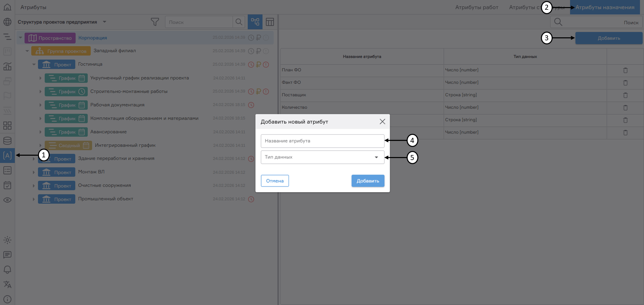The image size is (644, 305).
Task: Expand the Очистные сооружения project node
Action: tap(34, 185)
